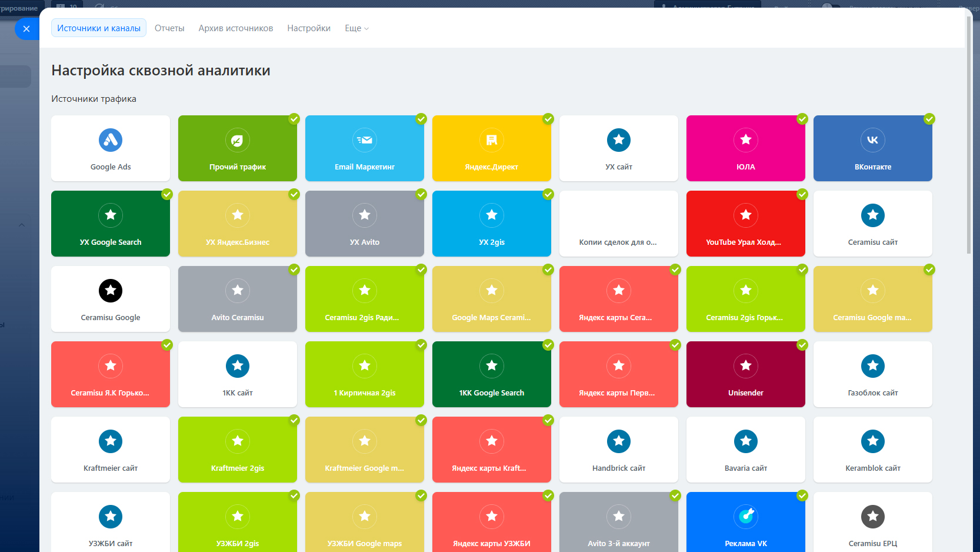Click the Kraftmeier Google m... card label
Screen dimensions: 980x552
pos(365,468)
